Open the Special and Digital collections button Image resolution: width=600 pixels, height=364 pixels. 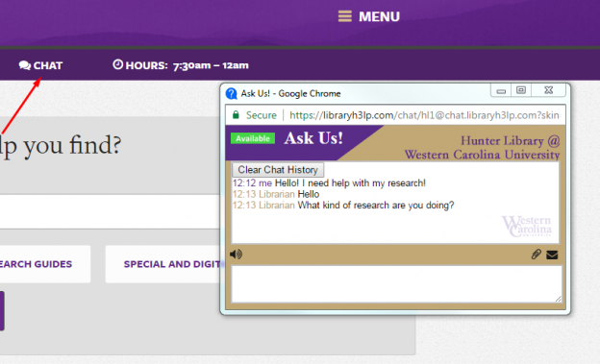[164, 264]
